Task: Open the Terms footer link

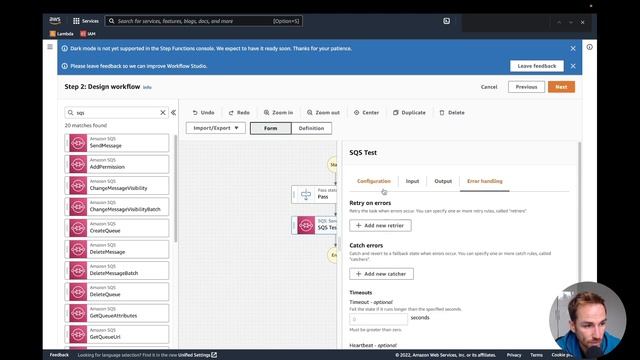Action: coord(536,355)
